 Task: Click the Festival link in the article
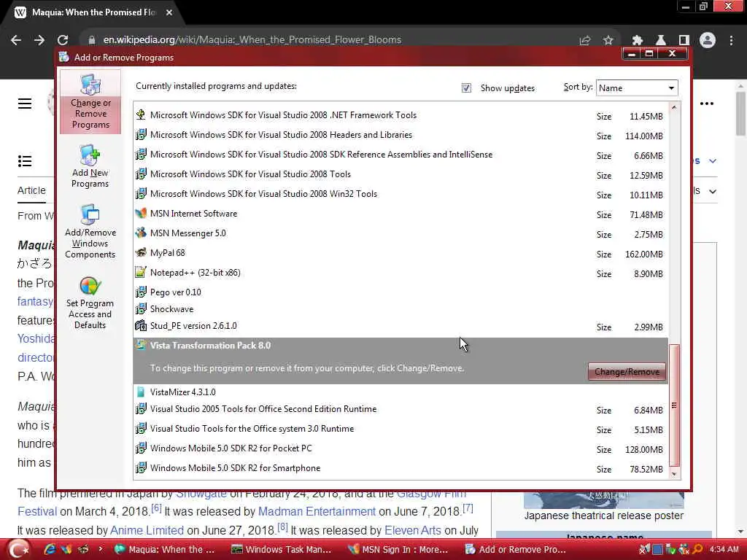click(x=37, y=511)
